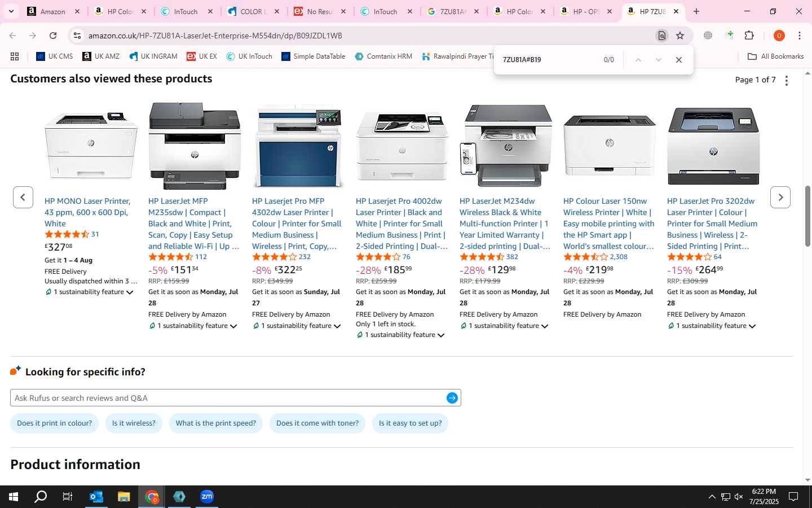Open Simple DataTable bookmark
This screenshot has width=812, height=508.
point(314,56)
